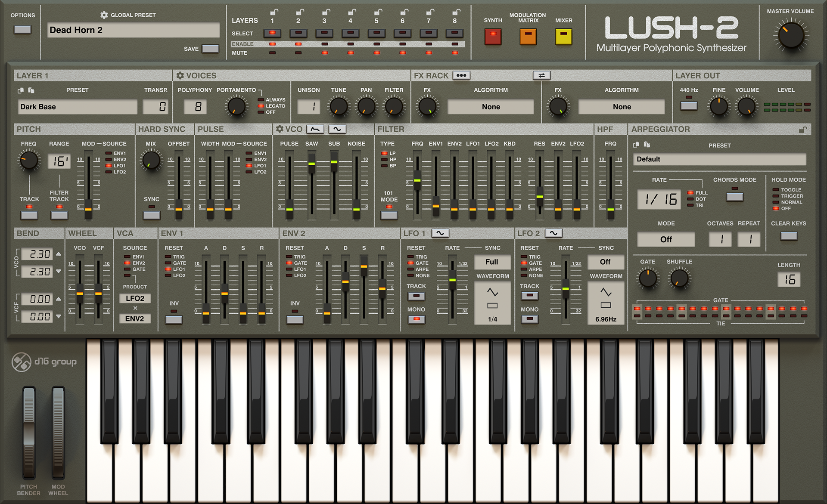Open first FX algorithm None selector
Image resolution: width=827 pixels, height=504 pixels.
[491, 107]
